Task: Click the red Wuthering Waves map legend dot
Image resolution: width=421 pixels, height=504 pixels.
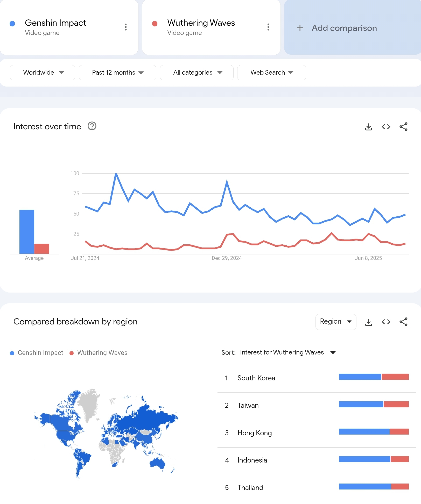Action: click(x=72, y=353)
